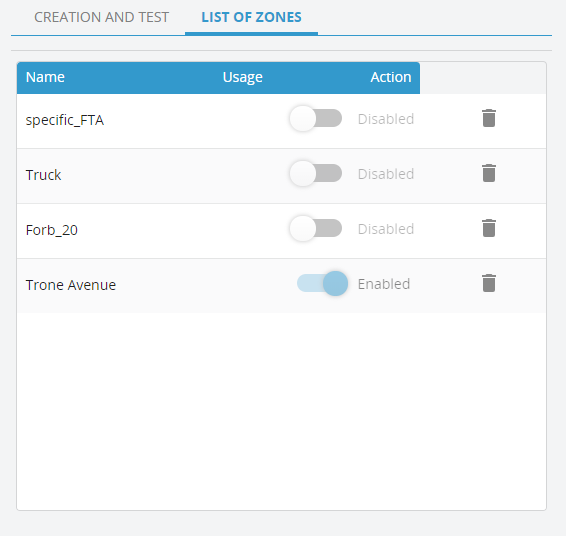Click the Usage column header
This screenshot has width=566, height=536.
click(x=243, y=77)
